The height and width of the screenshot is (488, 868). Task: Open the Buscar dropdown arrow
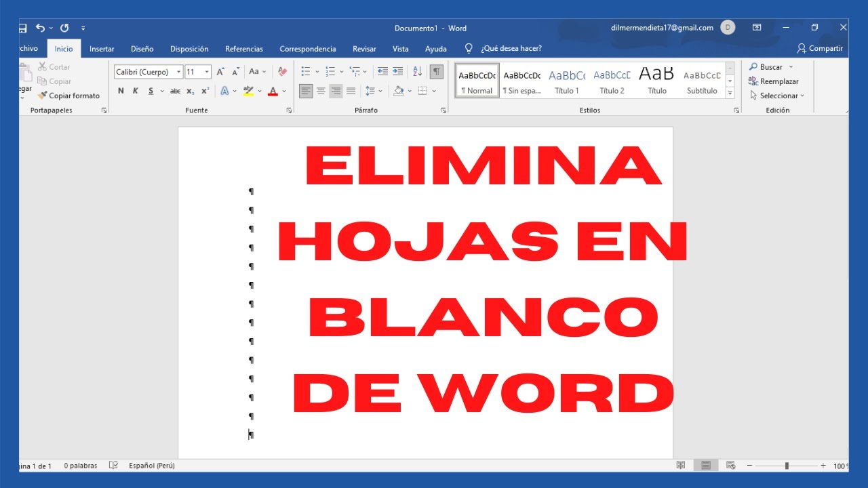tap(791, 67)
